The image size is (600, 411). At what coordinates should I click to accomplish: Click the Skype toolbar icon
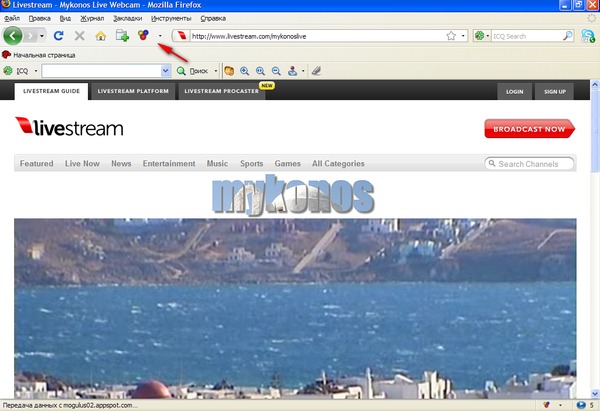click(x=588, y=36)
